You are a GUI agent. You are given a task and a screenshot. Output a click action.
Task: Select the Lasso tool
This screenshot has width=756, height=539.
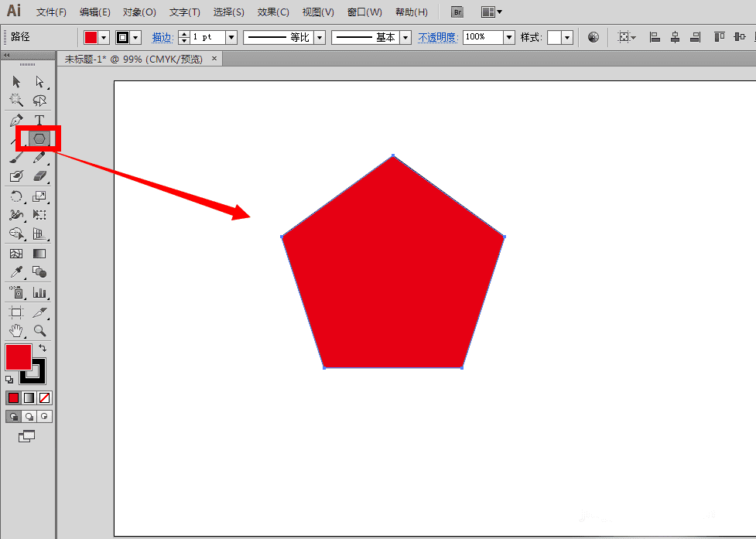tap(39, 101)
